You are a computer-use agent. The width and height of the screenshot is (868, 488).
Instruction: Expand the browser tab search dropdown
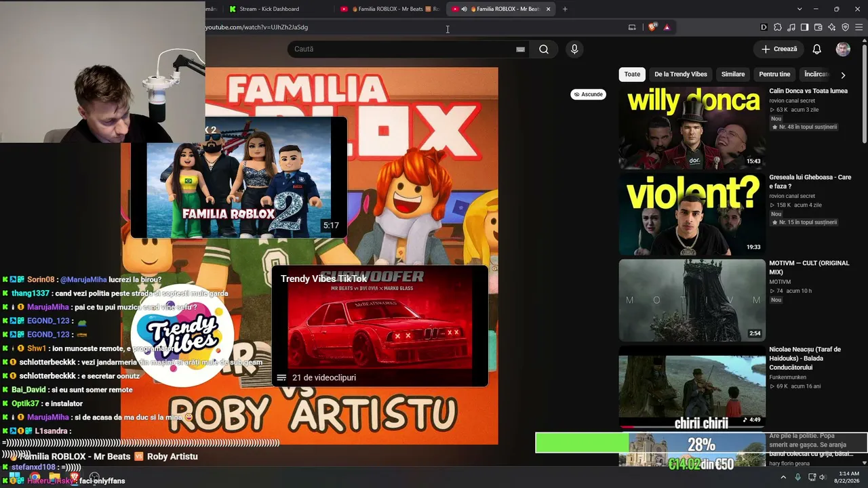[x=800, y=9]
